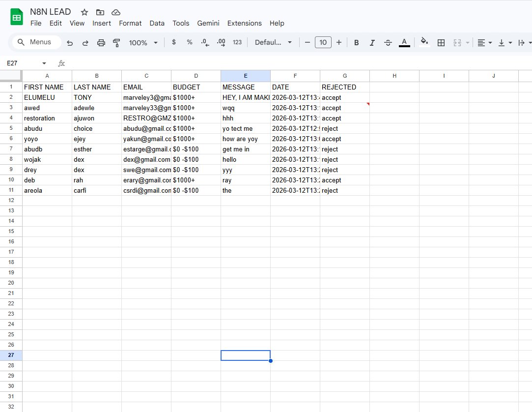This screenshot has height=412, width=532.
Task: Select the FIRST NAME header cell
Action: click(47, 87)
